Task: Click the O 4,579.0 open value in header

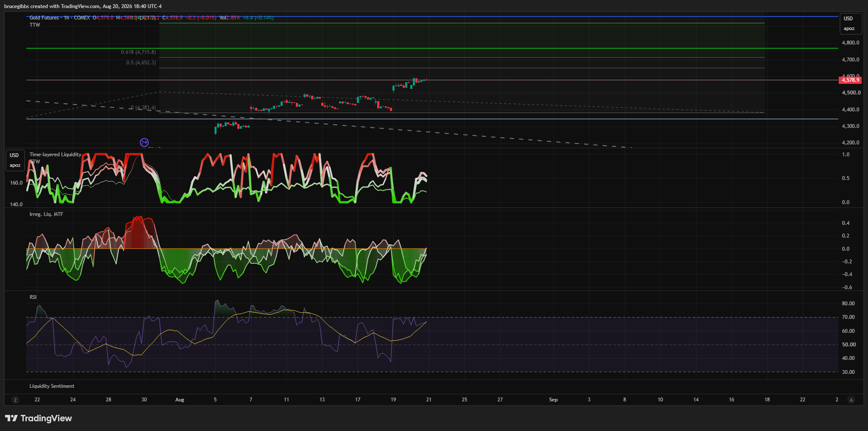Action: click(103, 18)
